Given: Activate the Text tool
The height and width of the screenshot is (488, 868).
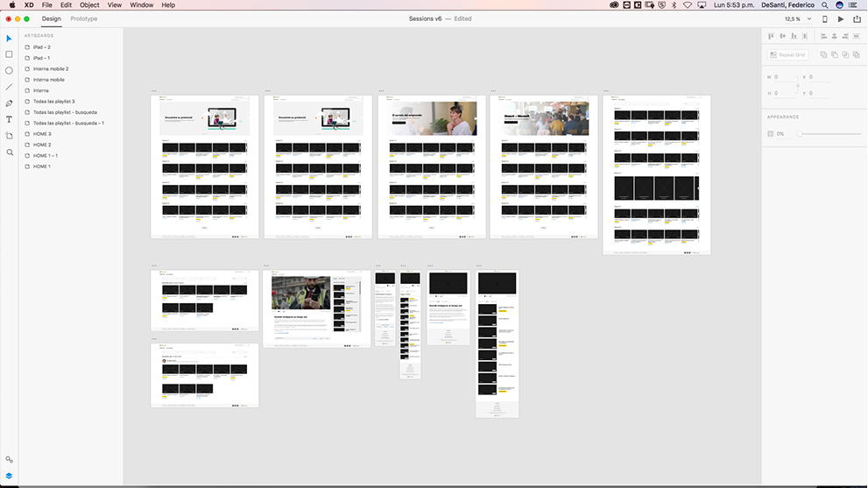Looking at the screenshot, I should click(x=10, y=119).
